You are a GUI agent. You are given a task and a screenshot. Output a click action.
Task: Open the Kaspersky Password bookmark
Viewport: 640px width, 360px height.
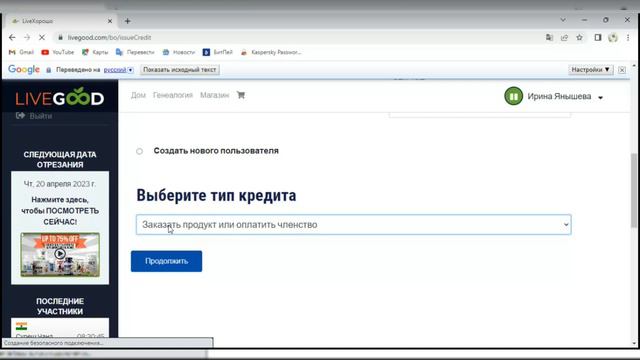[x=271, y=52]
